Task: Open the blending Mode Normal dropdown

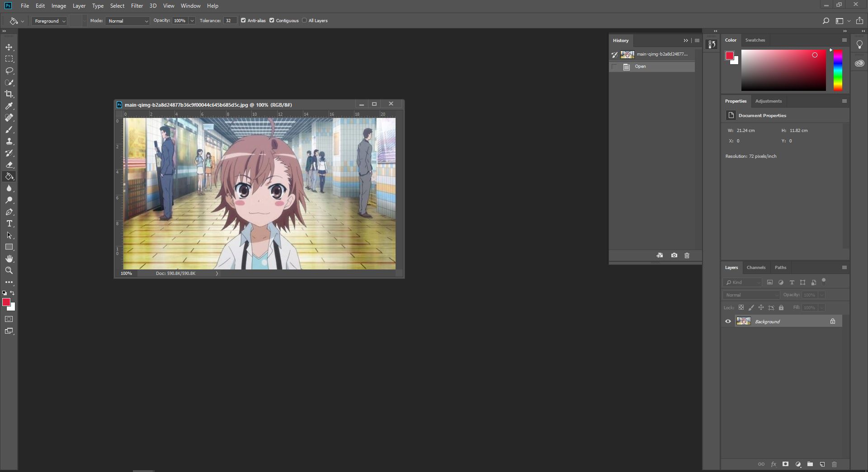Action: 127,21
